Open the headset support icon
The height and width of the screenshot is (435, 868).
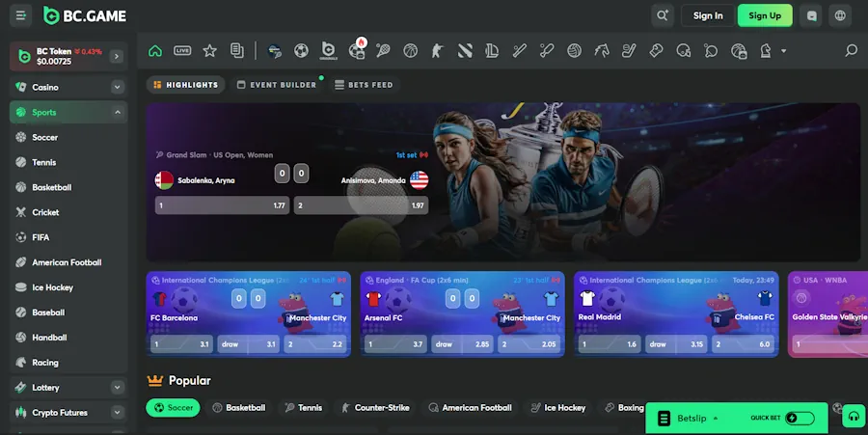(x=854, y=416)
